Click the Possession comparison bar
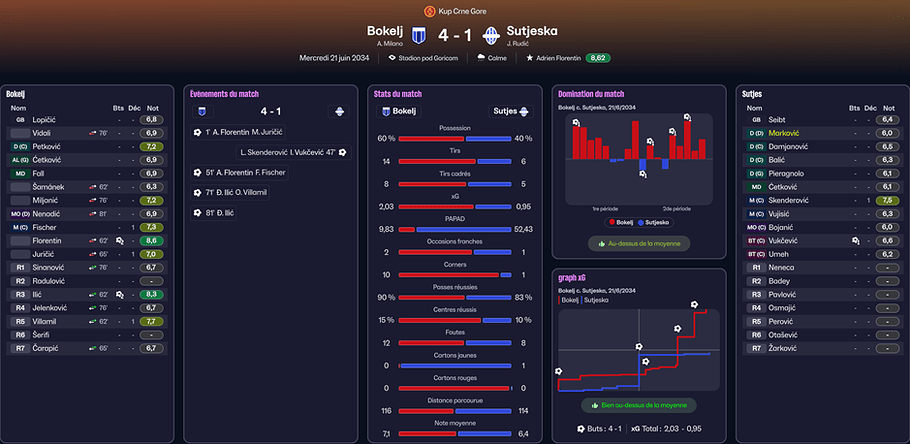 tap(455, 139)
